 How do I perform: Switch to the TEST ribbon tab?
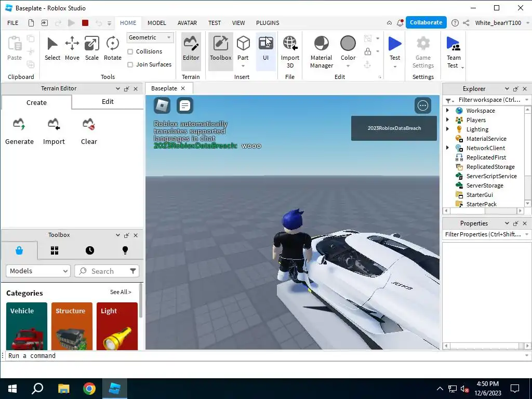click(215, 23)
